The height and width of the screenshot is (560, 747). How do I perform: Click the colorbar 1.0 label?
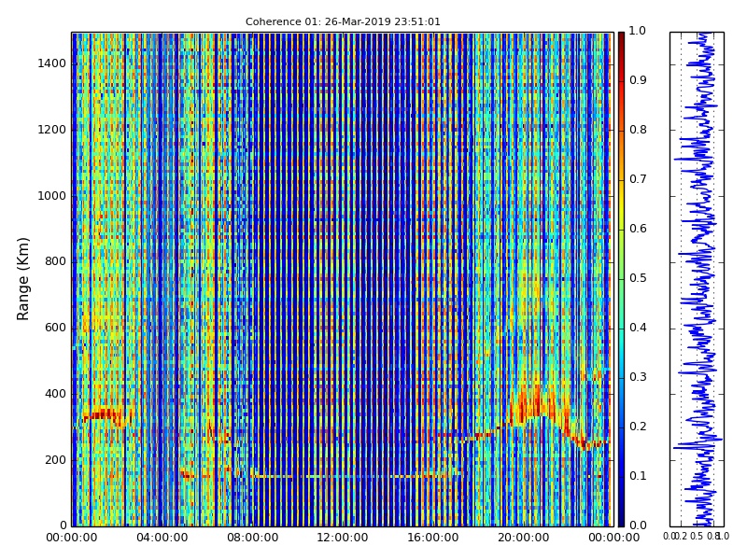point(638,31)
